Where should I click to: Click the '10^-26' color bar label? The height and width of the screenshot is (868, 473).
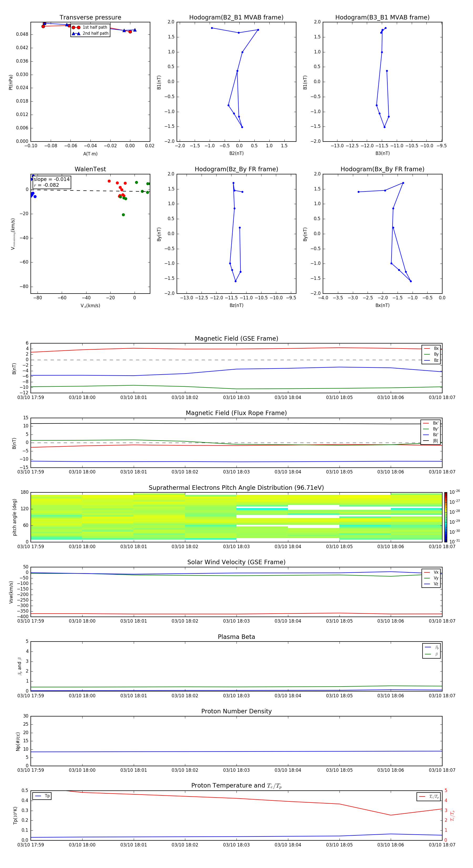[455, 492]
